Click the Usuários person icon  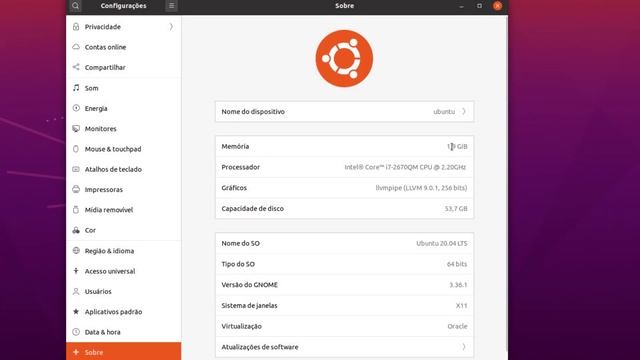(76, 291)
